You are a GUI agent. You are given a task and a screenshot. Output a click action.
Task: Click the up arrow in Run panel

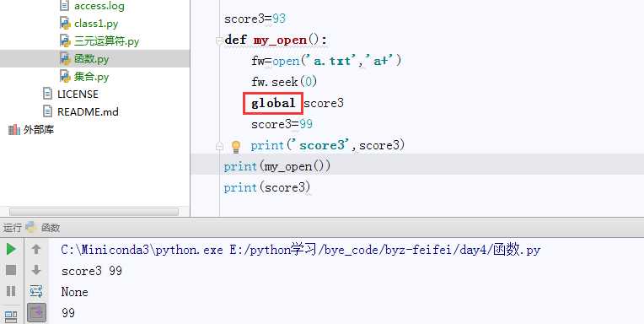[36, 249]
